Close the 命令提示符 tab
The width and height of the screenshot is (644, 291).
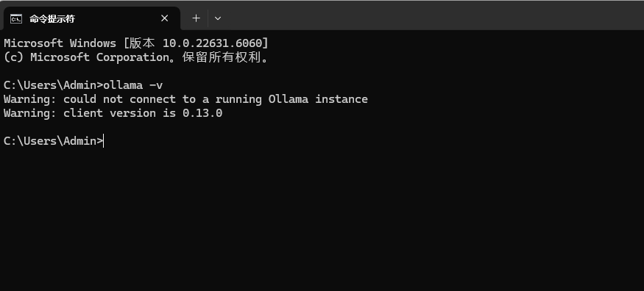[x=164, y=18]
